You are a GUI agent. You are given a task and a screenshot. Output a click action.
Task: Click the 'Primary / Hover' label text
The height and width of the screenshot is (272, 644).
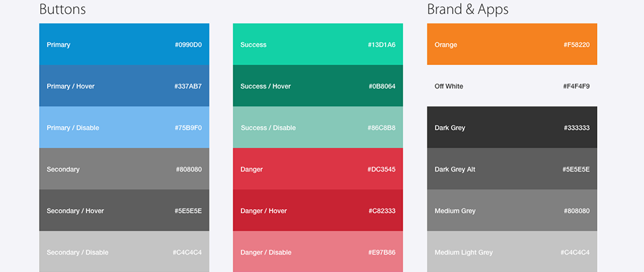tap(70, 86)
